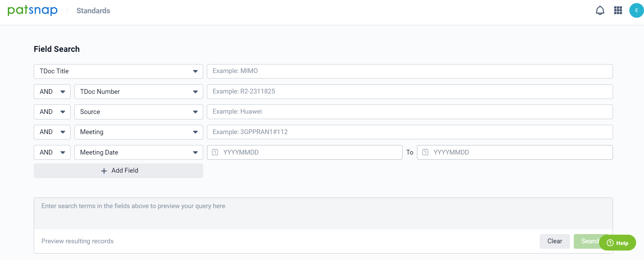Screen dimensions: 644x260
Task: Focus the Source input (Example: Huawei)
Action: [410, 112]
